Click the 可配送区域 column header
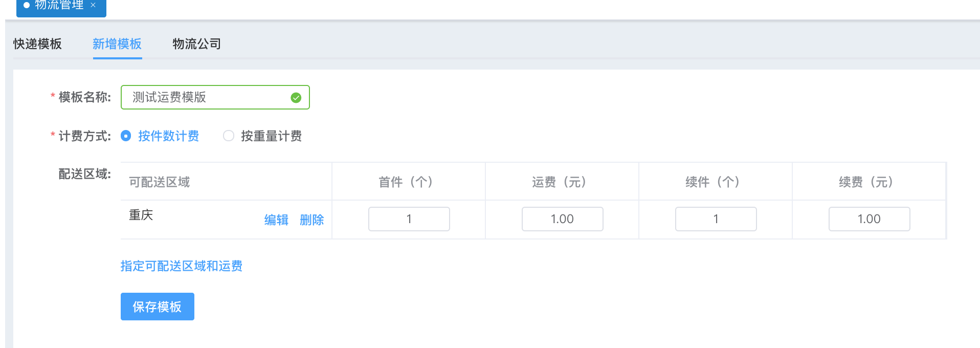Image resolution: width=980 pixels, height=348 pixels. (159, 182)
